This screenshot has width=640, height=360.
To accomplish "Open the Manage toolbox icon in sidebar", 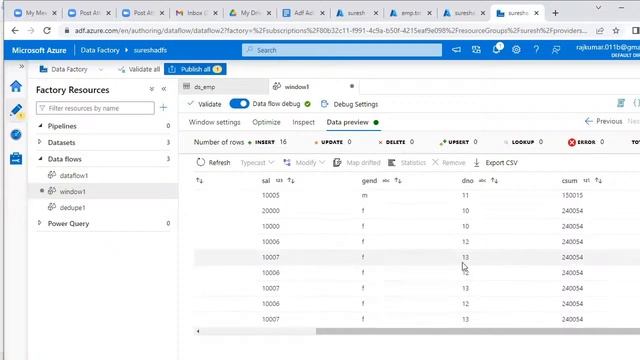I will [x=16, y=158].
